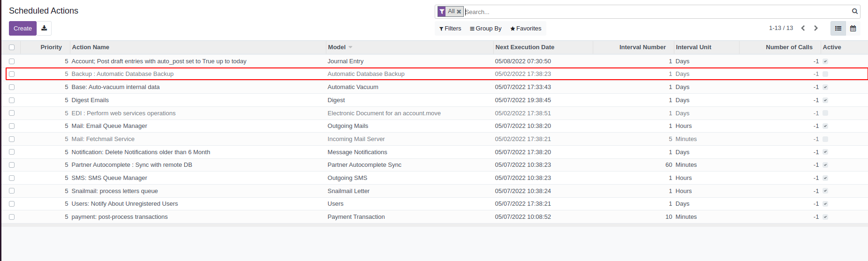Select the Users: Notify About Unregistered row checkbox
Image resolution: width=868 pixels, height=261 pixels.
point(12,204)
